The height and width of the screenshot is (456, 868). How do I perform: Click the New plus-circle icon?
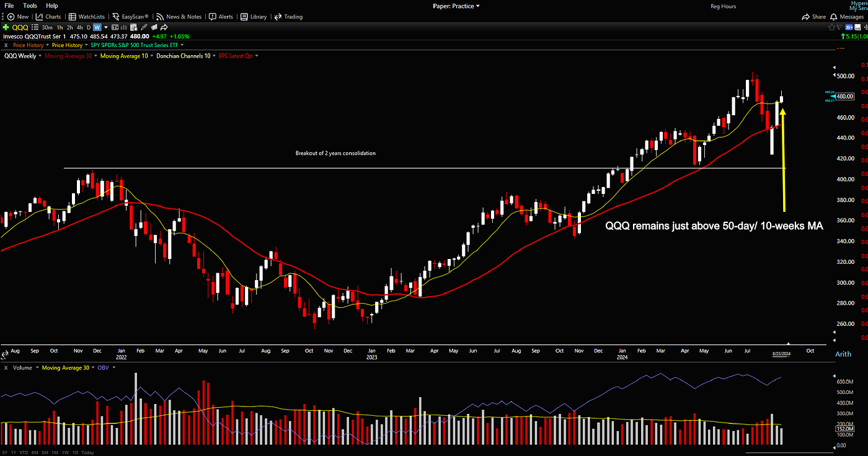click(x=10, y=17)
